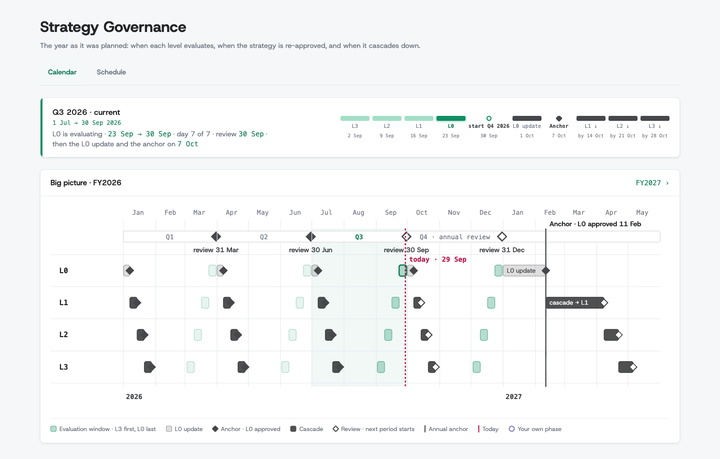Image resolution: width=720 pixels, height=459 pixels.
Task: Click the L1 cascade marker in January 2026
Action: (135, 302)
